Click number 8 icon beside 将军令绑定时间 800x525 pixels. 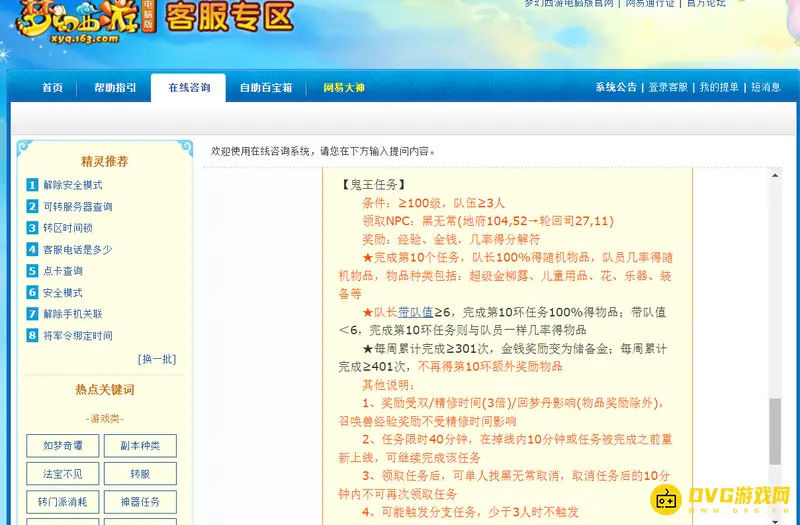[32, 335]
